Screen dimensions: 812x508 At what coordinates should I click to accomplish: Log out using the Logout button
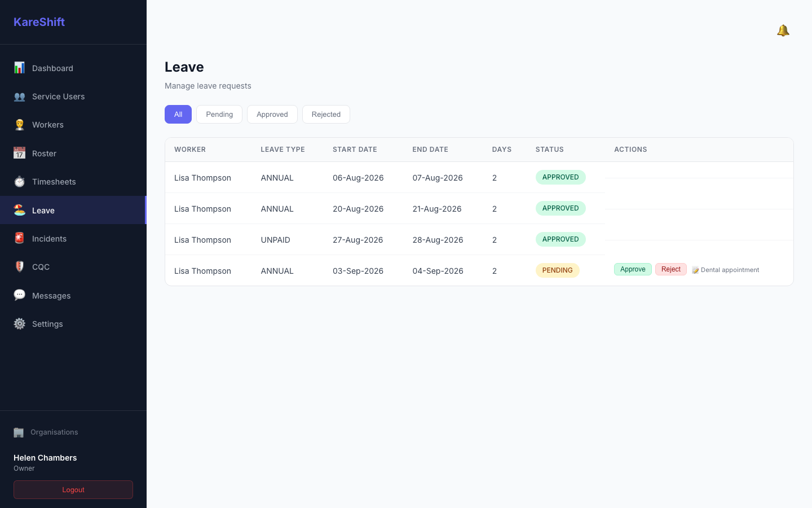73,490
